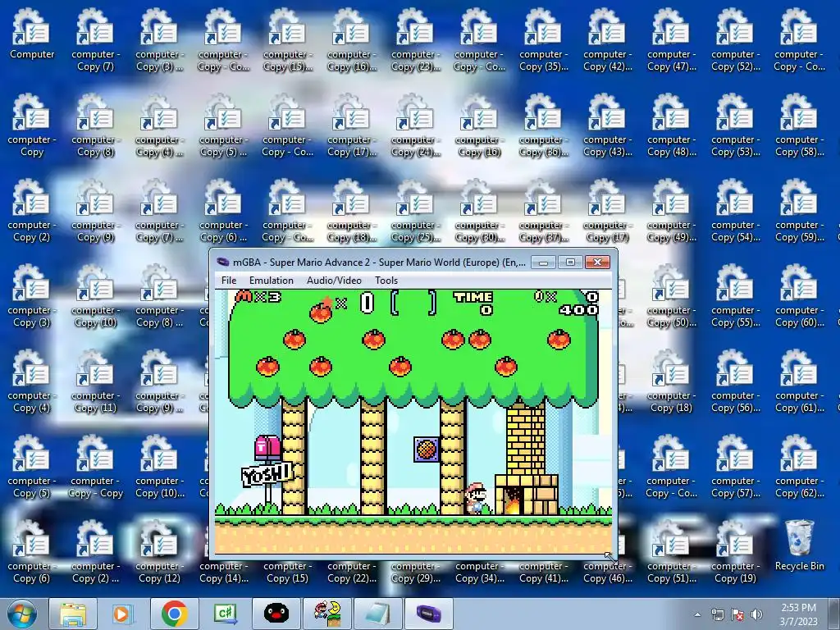Select the 'computer - Copy (56)...' shortcut
Image resolution: width=840 pixels, height=630 pixels.
point(736,381)
